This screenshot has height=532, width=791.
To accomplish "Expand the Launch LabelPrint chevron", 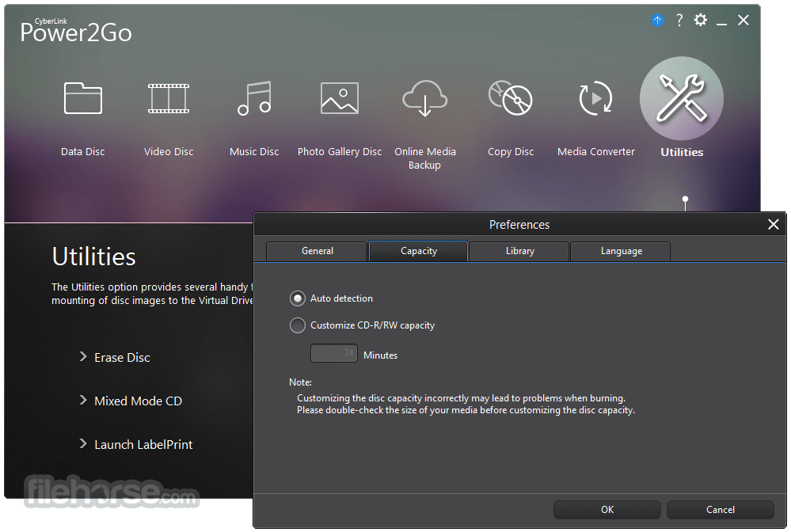I will click(x=83, y=444).
